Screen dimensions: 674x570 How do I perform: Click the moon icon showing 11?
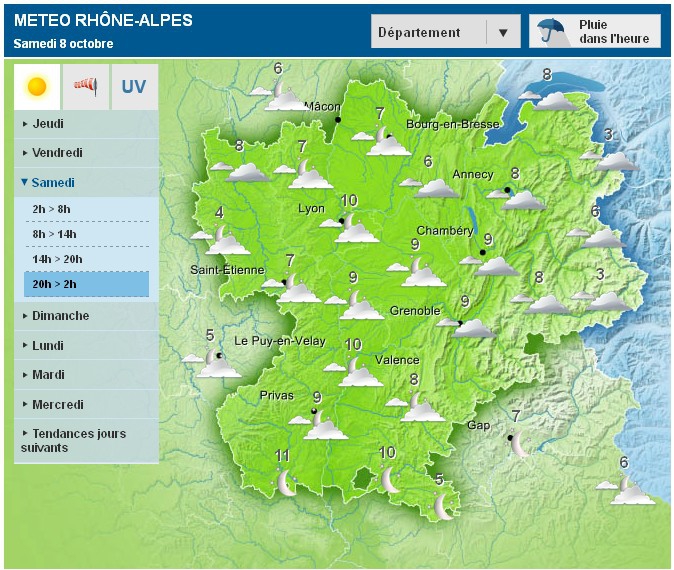[x=285, y=483]
